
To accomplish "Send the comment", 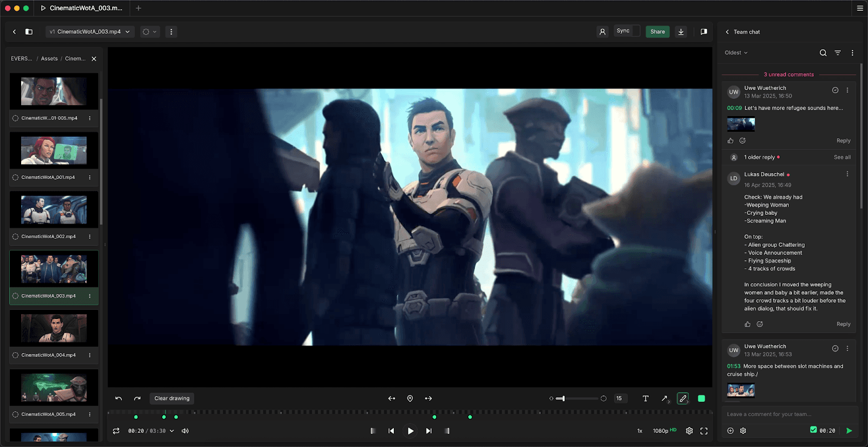I will (849, 431).
